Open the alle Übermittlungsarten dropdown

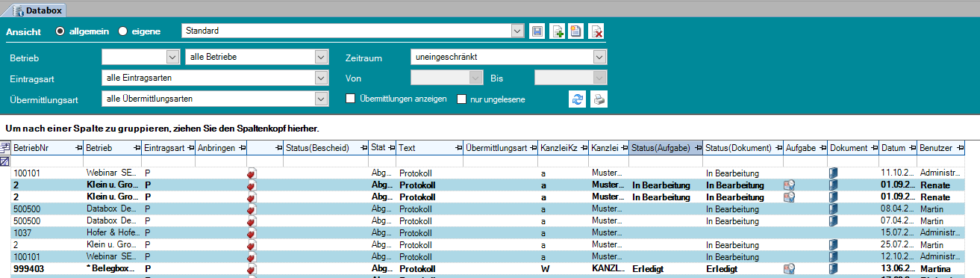(321, 99)
